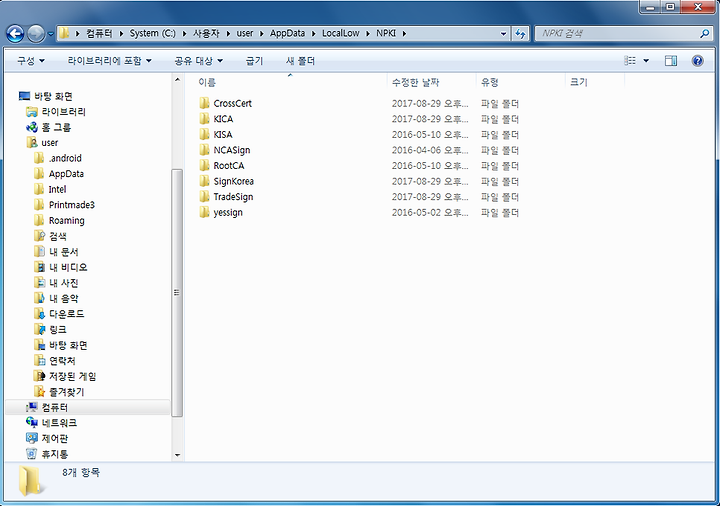Viewport: 720px width, 506px height.
Task: Select the NCASign folder icon
Action: tap(204, 150)
